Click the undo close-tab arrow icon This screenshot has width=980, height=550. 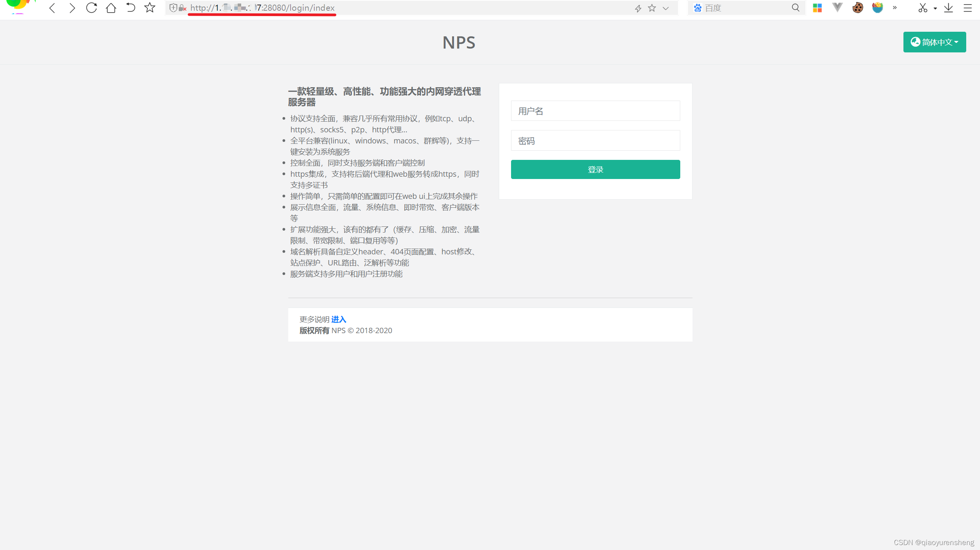coord(131,8)
